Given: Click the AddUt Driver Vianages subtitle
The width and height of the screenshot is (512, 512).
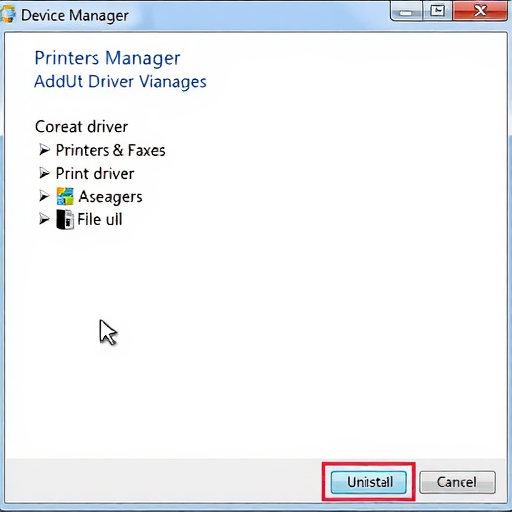Looking at the screenshot, I should (120, 82).
